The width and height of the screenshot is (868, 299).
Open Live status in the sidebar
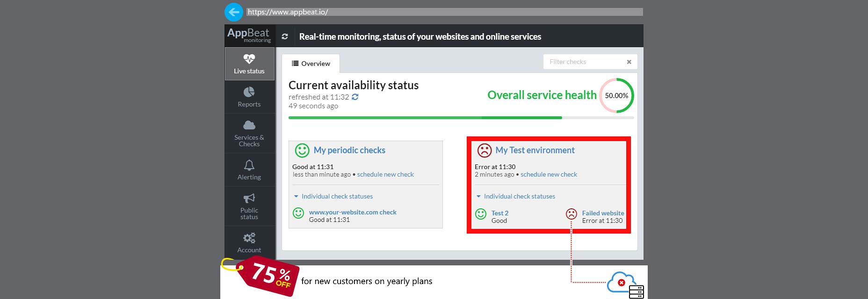pyautogui.click(x=249, y=64)
